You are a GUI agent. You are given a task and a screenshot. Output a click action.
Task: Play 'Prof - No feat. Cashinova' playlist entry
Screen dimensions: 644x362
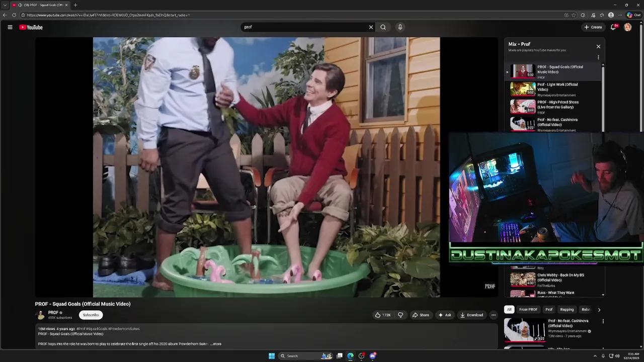click(553, 124)
